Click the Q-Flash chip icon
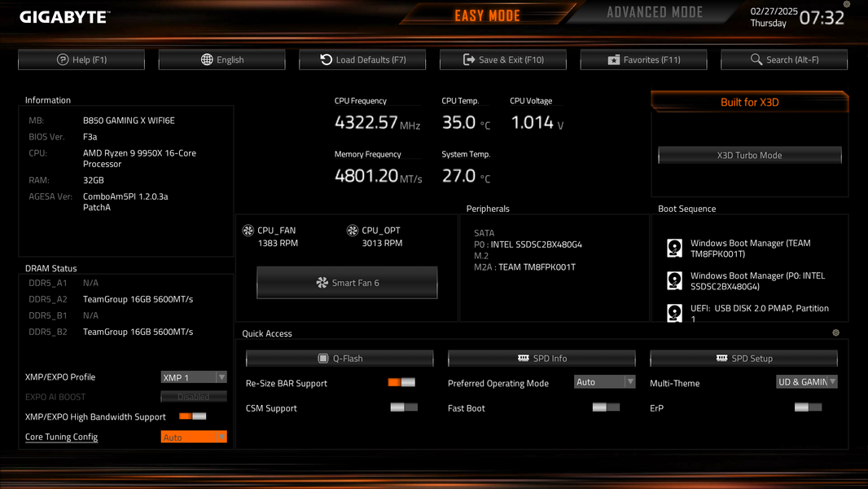 click(x=323, y=359)
